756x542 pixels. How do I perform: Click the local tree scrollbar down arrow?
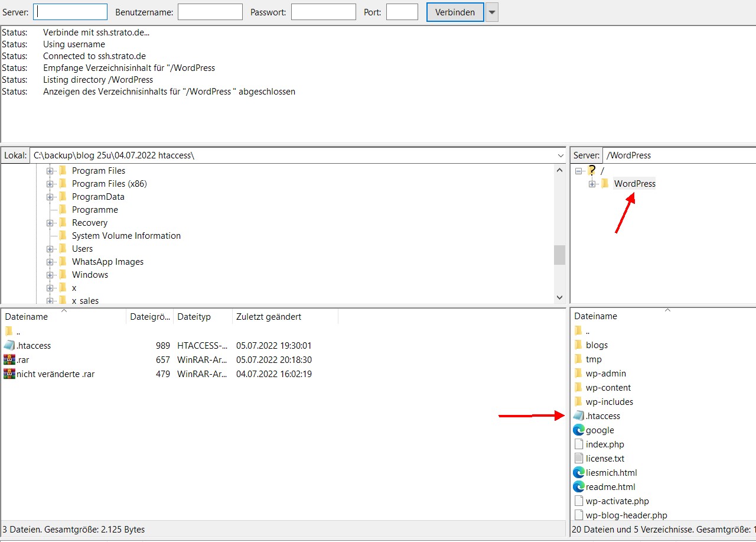tap(559, 298)
